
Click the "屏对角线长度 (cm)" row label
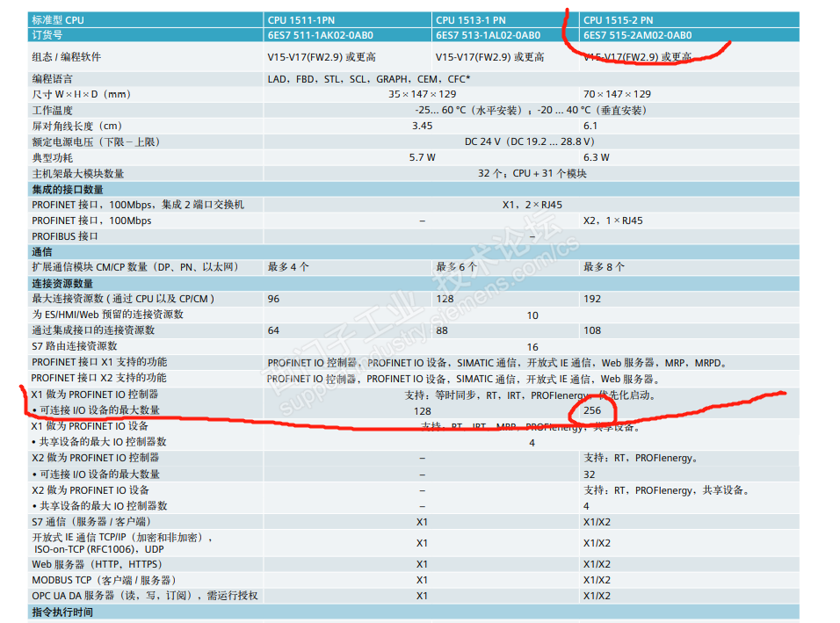click(x=77, y=127)
